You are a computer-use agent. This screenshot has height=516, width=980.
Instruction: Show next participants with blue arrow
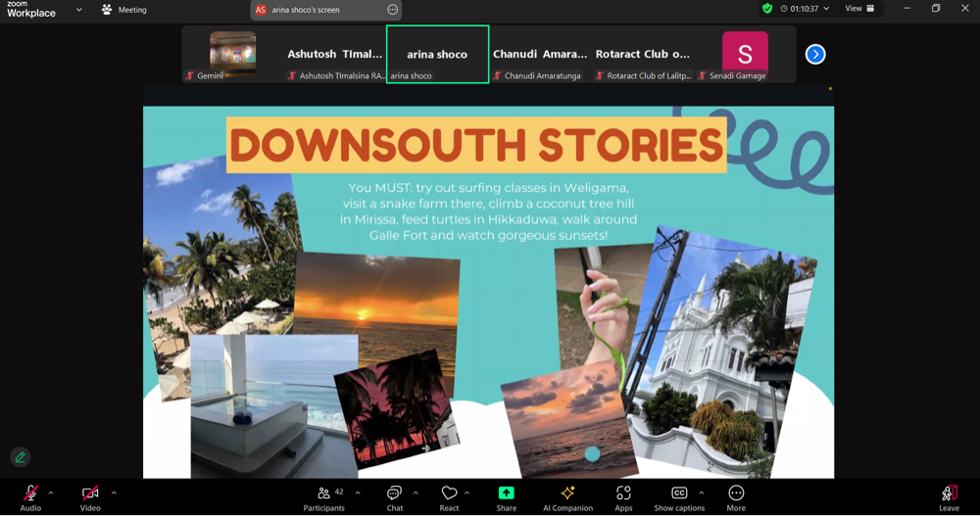[x=815, y=55]
